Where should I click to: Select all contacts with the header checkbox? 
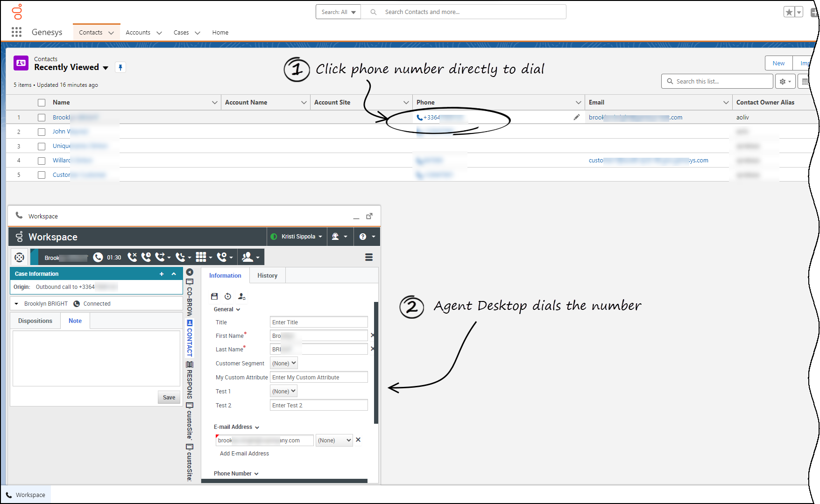[x=42, y=103]
